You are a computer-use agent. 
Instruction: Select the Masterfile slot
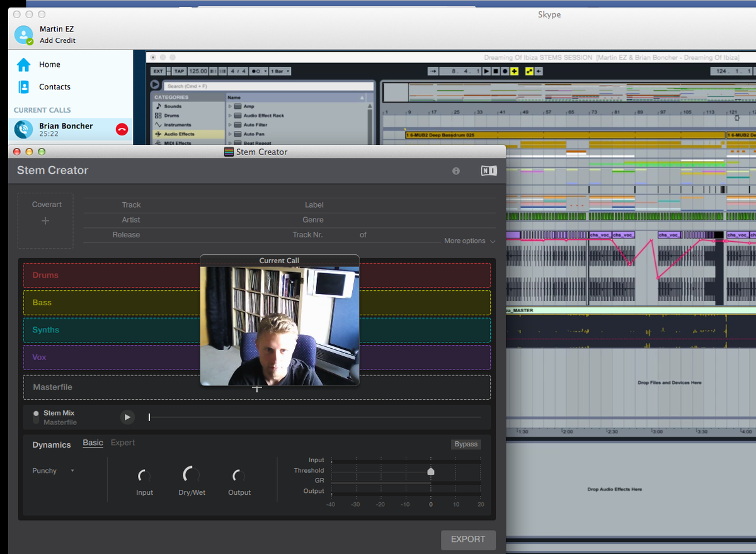(x=257, y=387)
